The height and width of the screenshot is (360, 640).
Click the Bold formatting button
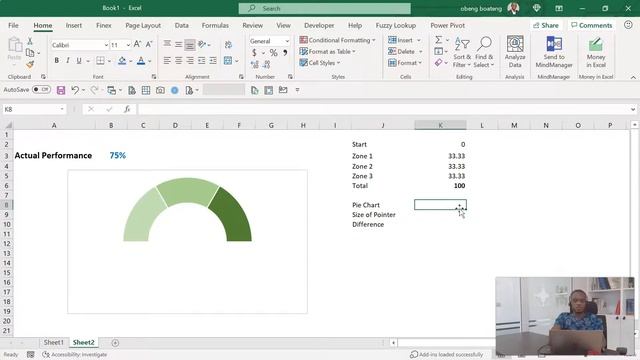56,61
